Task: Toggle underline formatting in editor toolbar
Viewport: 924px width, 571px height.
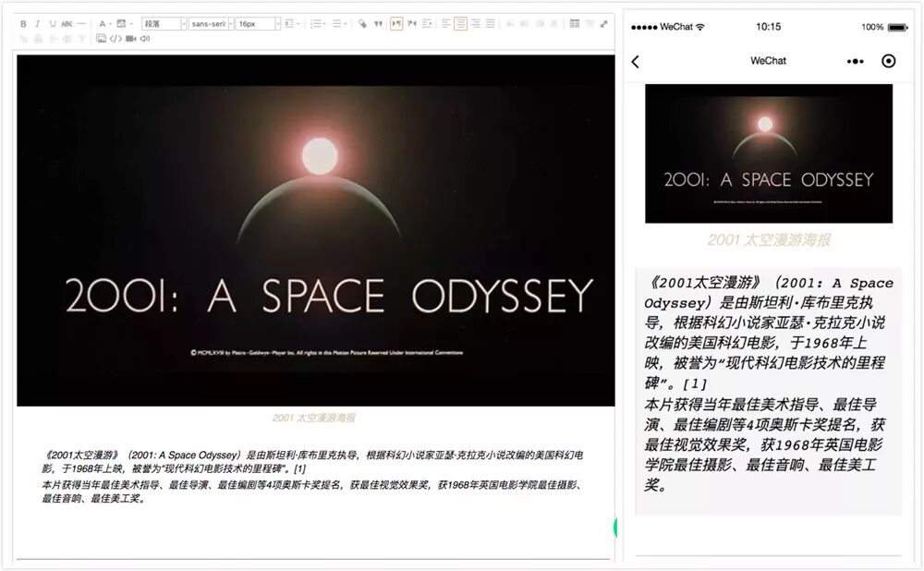Action: 53,24
